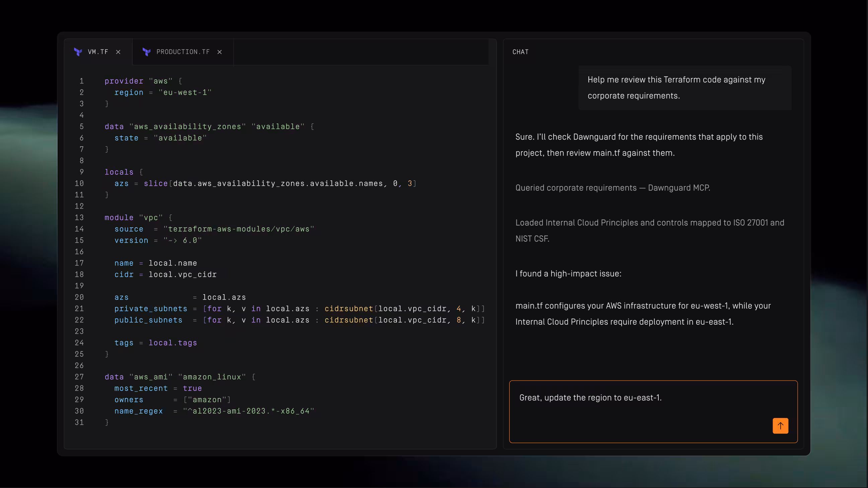Click state = "available" line
The width and height of the screenshot is (868, 488).
coord(161,138)
